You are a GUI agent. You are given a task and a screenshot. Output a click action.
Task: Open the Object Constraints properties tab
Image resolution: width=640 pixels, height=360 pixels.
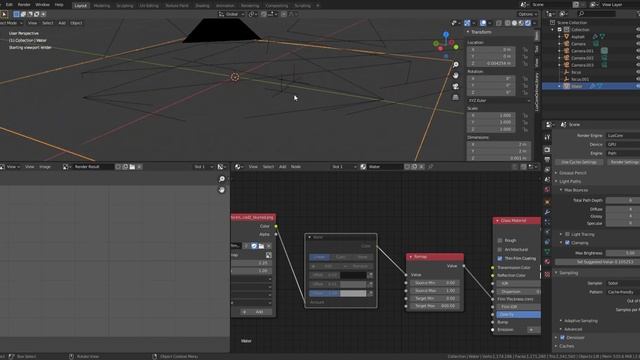tap(547, 242)
